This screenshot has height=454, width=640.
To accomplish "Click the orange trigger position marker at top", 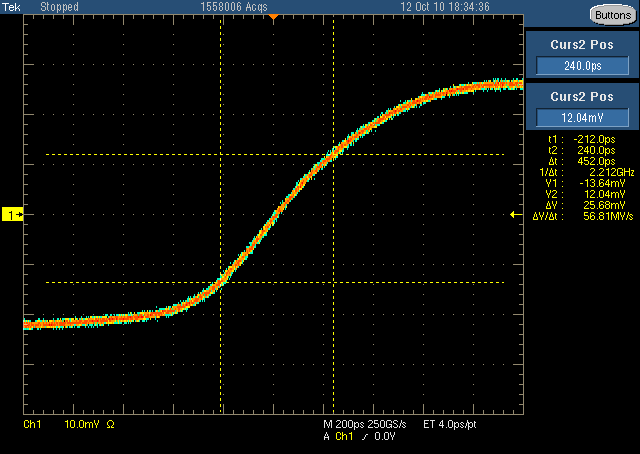I will 273,17.
